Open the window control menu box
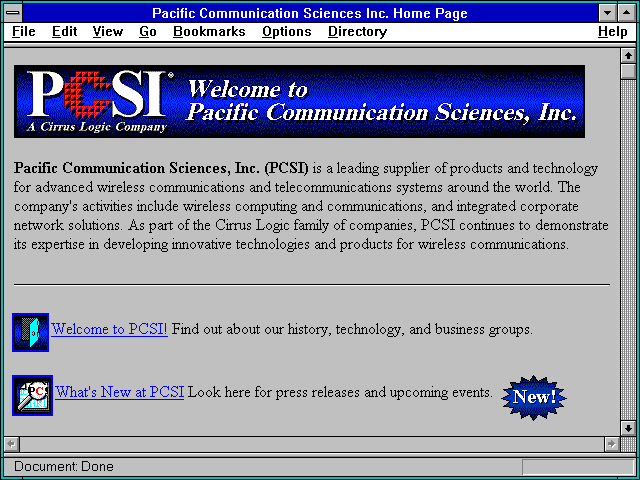Screen dimensions: 640x480 coord(13,13)
